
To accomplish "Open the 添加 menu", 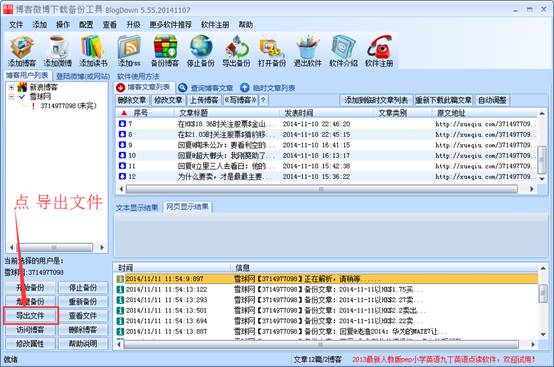I will 40,25.
